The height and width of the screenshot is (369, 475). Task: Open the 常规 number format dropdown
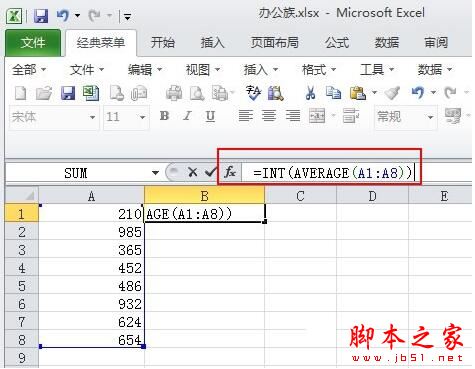pos(430,117)
